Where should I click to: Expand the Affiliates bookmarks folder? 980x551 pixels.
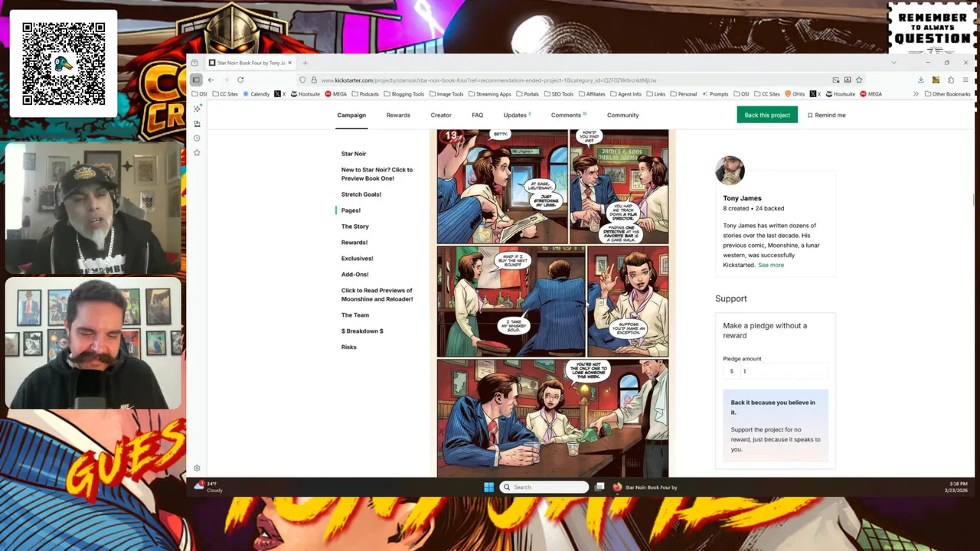(x=591, y=94)
